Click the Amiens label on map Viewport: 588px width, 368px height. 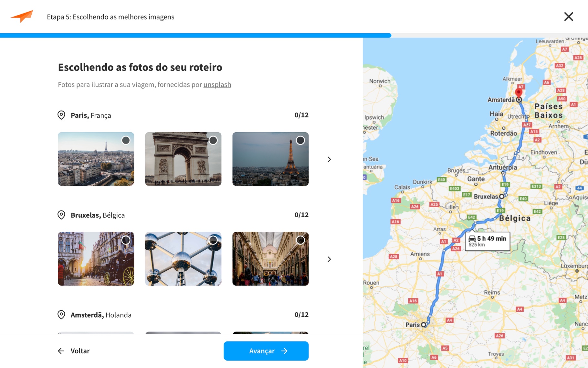click(420, 254)
